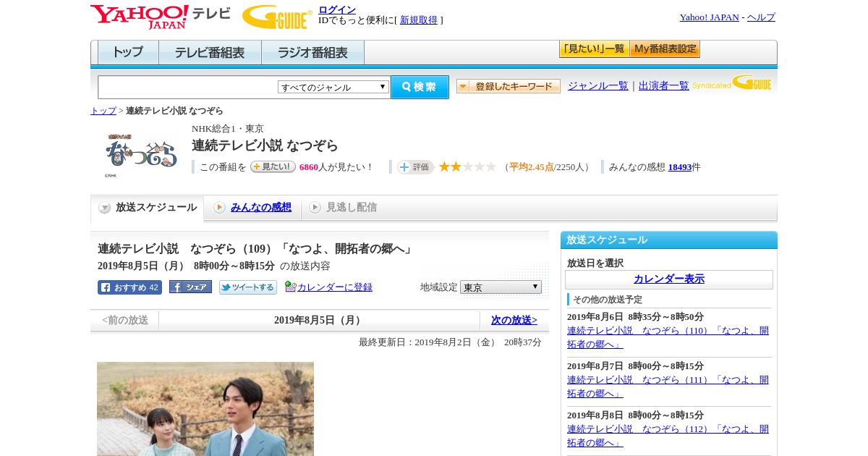This screenshot has width=868, height=456.
Task: Click the 2019年8月7日 8時00分 schedule time
Action: coord(635,366)
